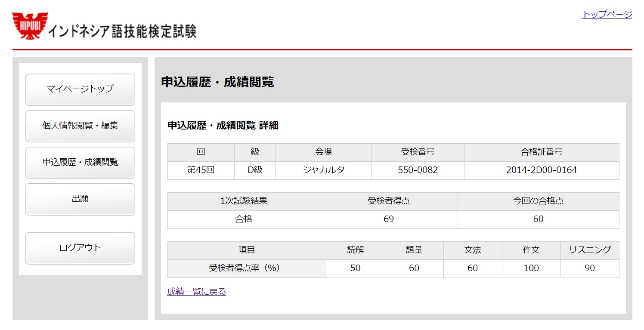This screenshot has width=644, height=330.
Task: Select the ジャカルタ venue cell
Action: [323, 170]
